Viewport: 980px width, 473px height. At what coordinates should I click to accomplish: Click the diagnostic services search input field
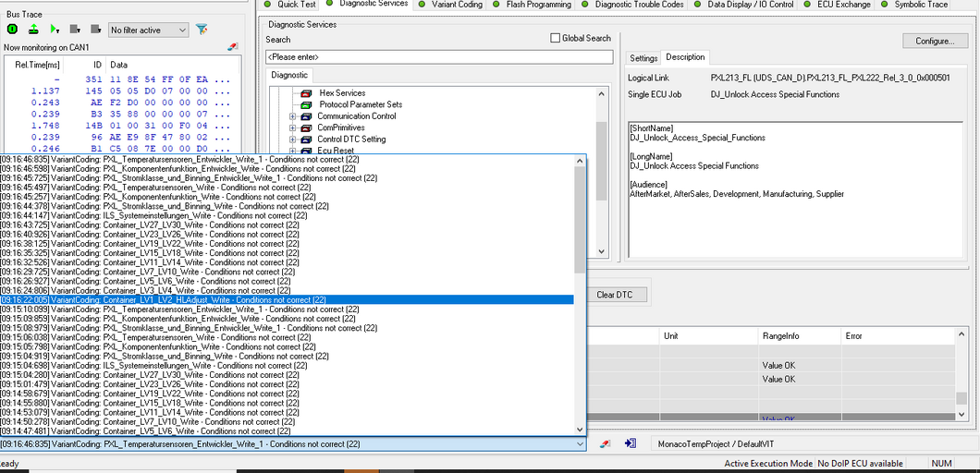(x=438, y=57)
